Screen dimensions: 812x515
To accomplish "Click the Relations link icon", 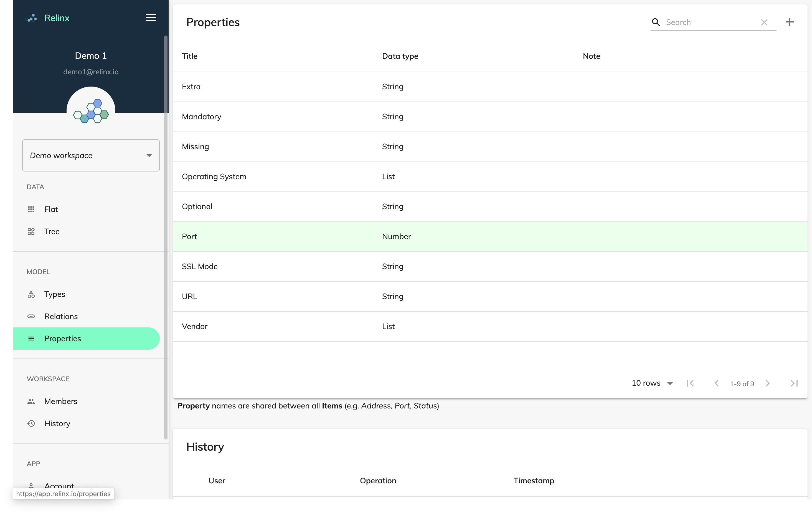I will point(31,317).
